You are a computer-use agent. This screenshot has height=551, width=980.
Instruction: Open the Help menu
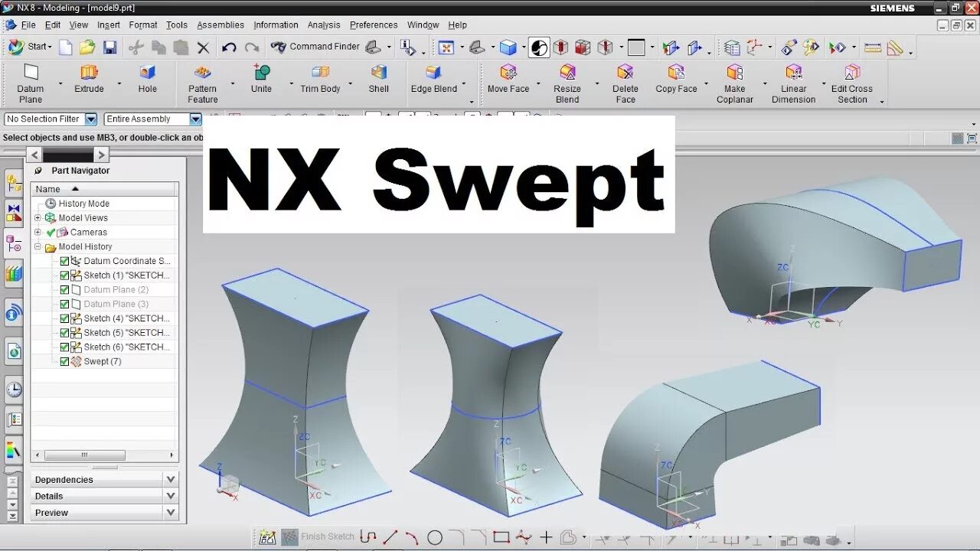pyautogui.click(x=457, y=25)
